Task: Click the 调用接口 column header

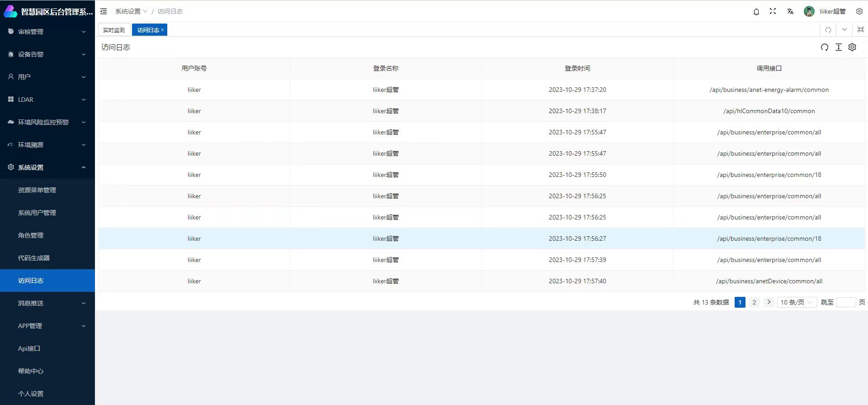Action: [x=769, y=68]
